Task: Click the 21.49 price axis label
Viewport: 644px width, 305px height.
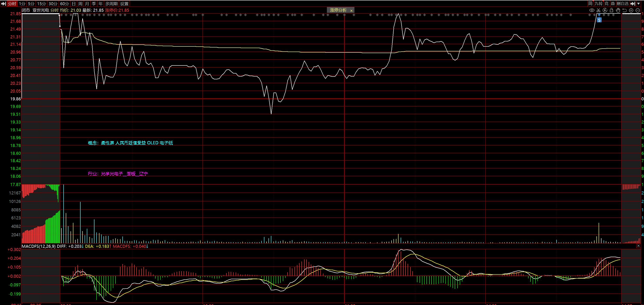Action: coord(15,29)
